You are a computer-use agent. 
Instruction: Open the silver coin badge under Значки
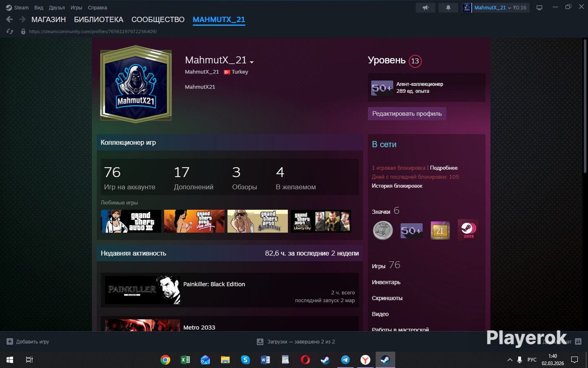(x=383, y=231)
